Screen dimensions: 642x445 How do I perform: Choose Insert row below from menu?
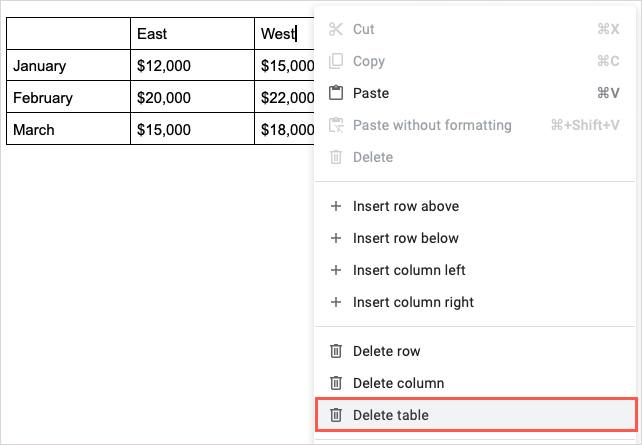point(406,239)
